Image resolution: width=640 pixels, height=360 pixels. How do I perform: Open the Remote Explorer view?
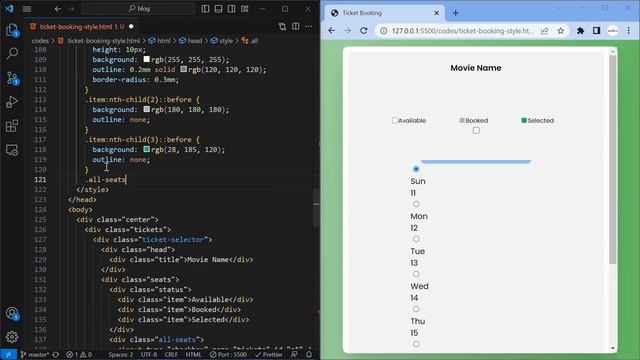click(x=12, y=150)
